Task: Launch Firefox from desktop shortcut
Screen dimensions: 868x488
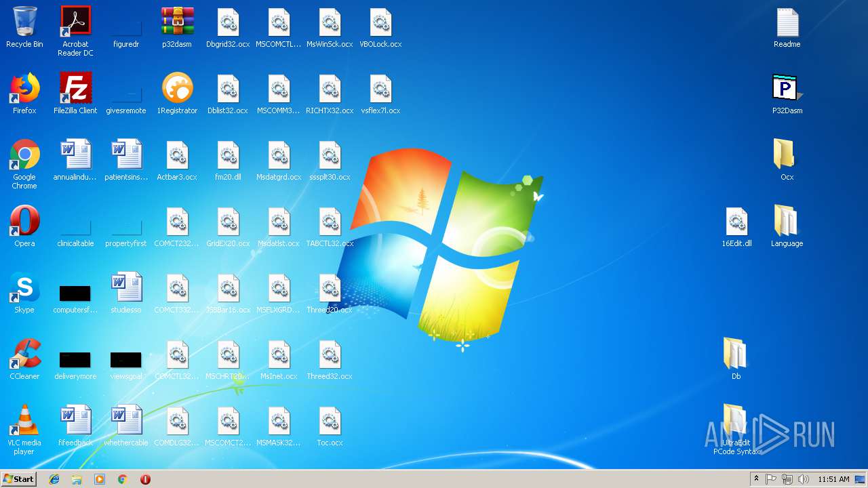Action: coord(24,89)
